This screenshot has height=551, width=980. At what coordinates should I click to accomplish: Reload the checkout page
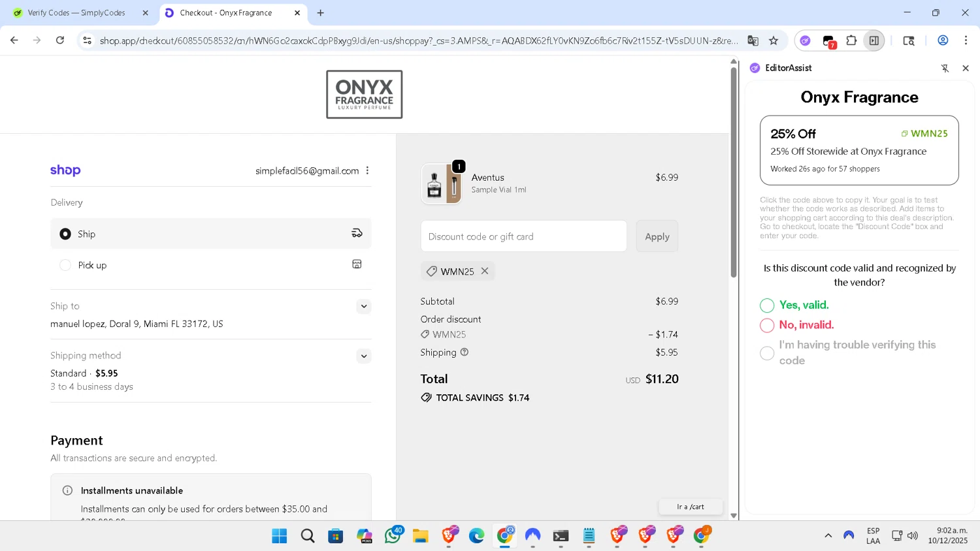pyautogui.click(x=60, y=40)
